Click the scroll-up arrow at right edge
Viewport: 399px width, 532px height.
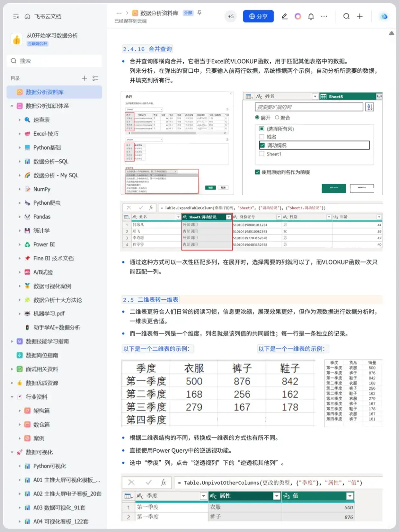(392, 33)
